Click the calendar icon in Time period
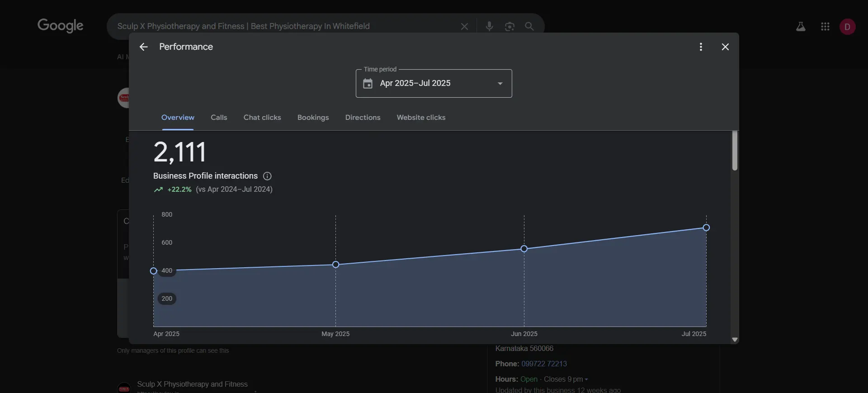 point(368,84)
